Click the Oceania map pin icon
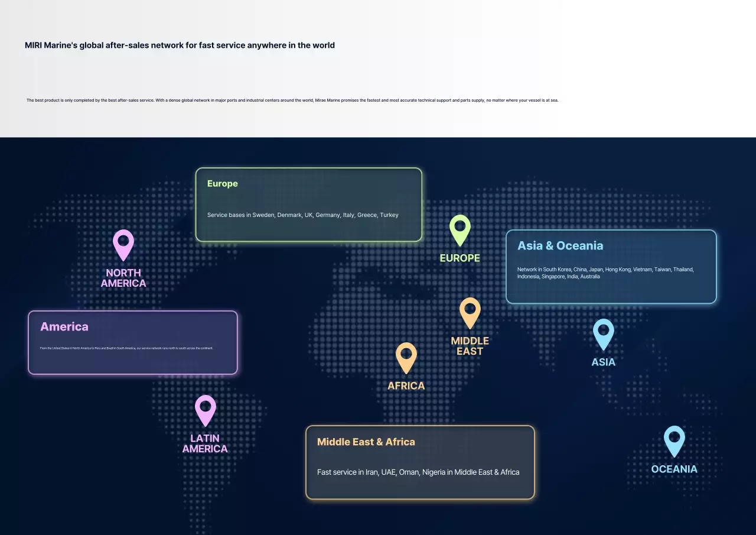Image resolution: width=756 pixels, height=535 pixels. [674, 440]
